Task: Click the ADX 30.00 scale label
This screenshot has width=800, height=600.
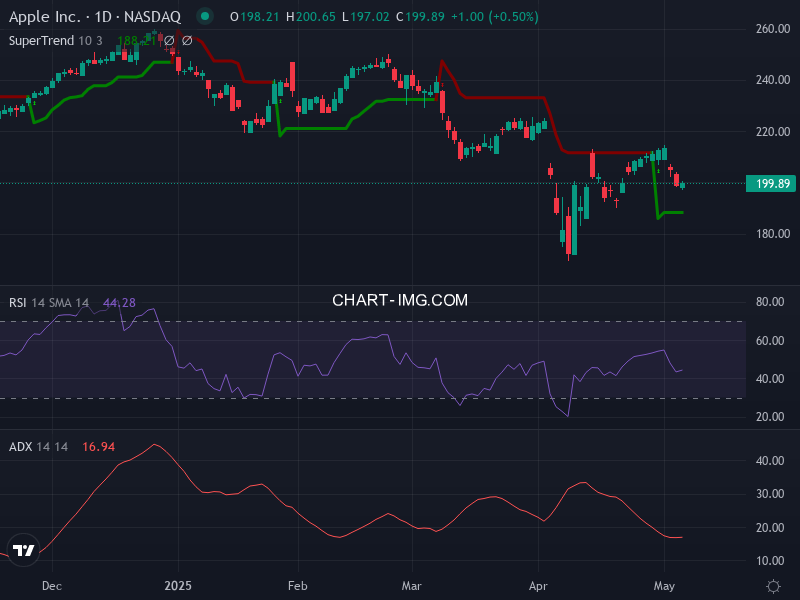Action: 770,494
